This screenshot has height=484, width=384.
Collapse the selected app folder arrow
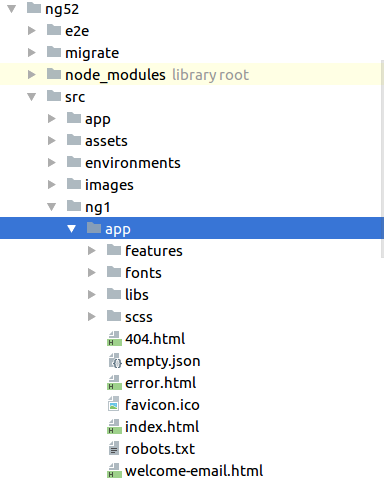coord(71,229)
